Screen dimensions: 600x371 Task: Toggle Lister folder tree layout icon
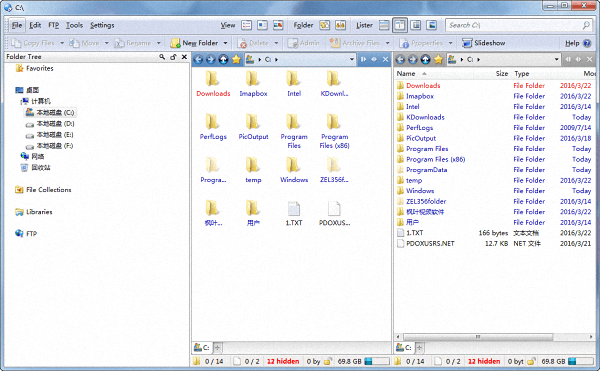pos(416,25)
